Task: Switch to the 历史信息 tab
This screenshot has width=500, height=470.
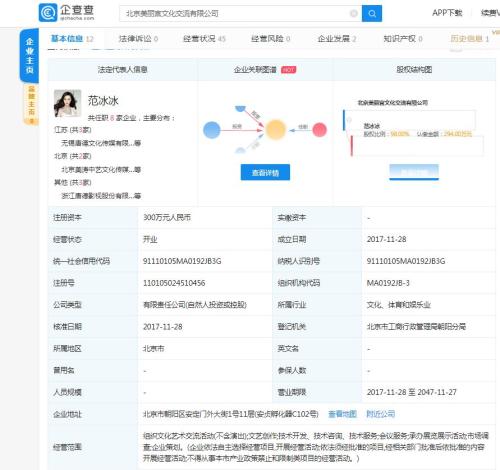Action: coord(469,39)
